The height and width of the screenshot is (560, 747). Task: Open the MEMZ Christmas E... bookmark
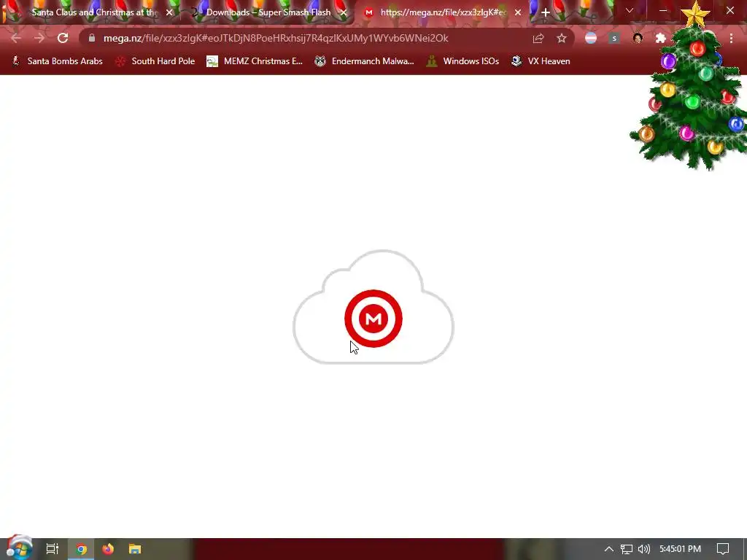[x=255, y=61]
